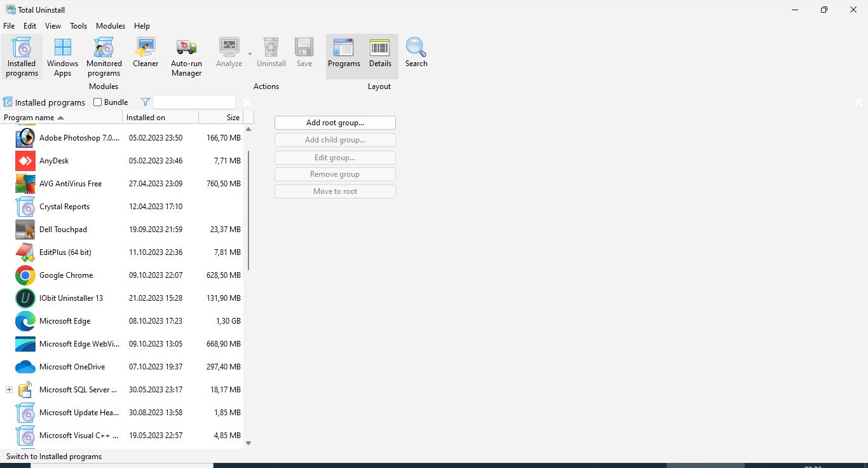Viewport: 868px width, 468px height.
Task: Open the Installed programs module
Action: coord(22,57)
